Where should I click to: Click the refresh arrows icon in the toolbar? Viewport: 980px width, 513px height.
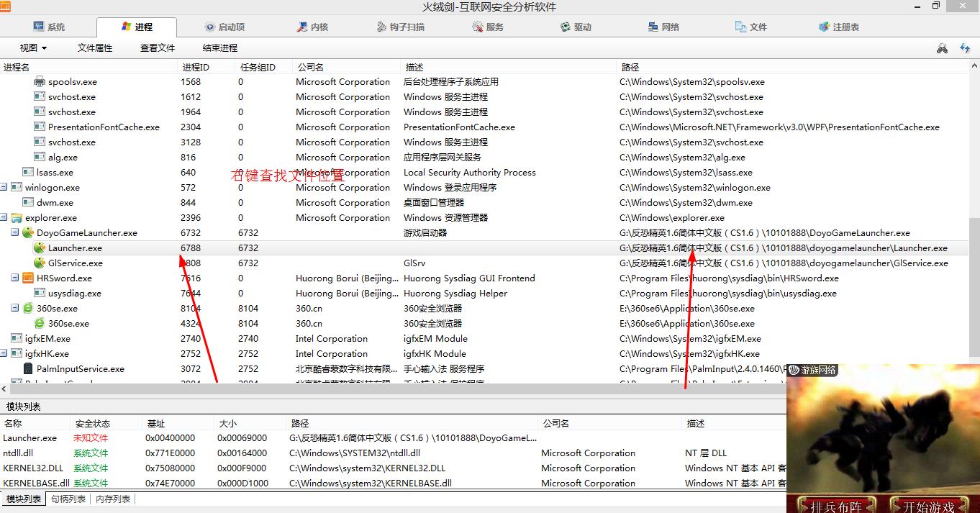coord(965,48)
